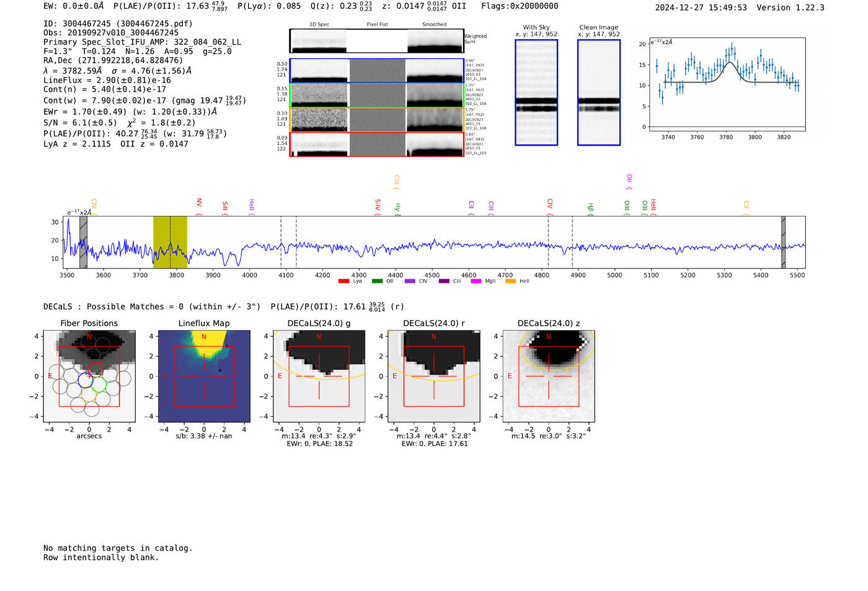Click the Obs: 20190927v010 line
This screenshot has height=591, width=868.
coord(111,33)
